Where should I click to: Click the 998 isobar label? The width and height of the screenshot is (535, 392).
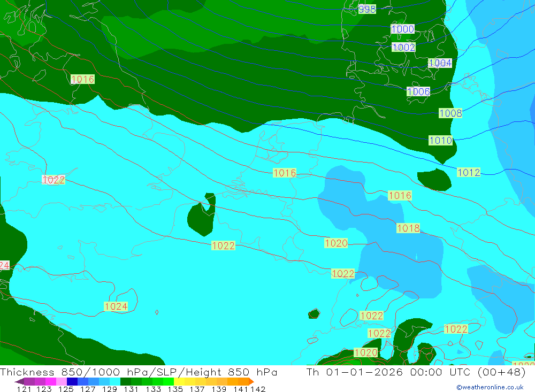pyautogui.click(x=367, y=9)
